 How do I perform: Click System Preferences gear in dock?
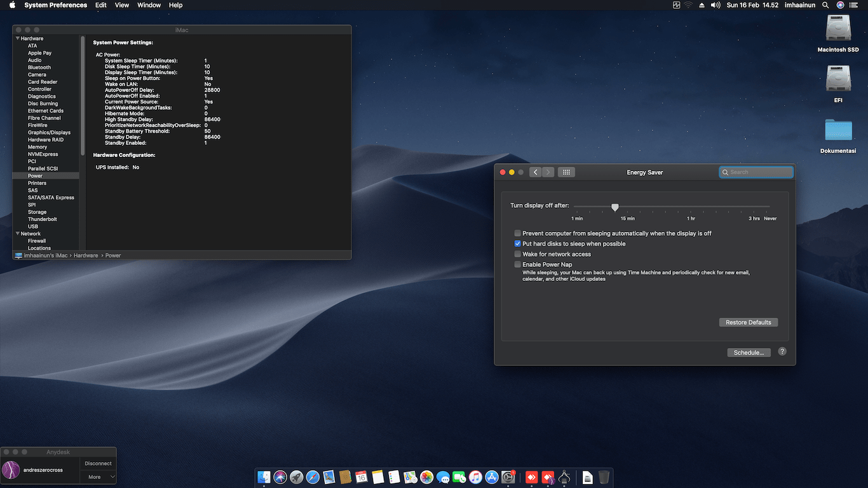pos(508,477)
